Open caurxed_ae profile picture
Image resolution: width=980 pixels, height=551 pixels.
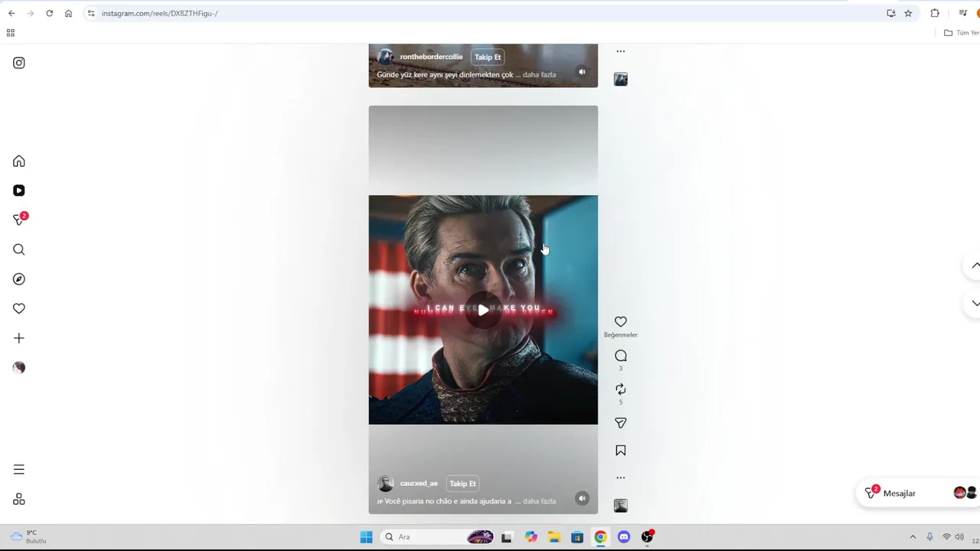click(x=386, y=484)
